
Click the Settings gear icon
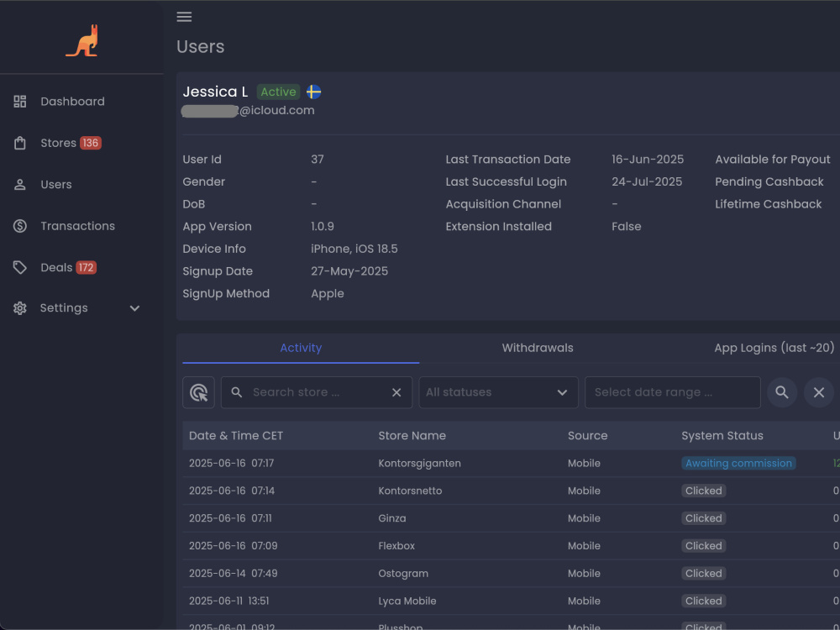tap(20, 308)
